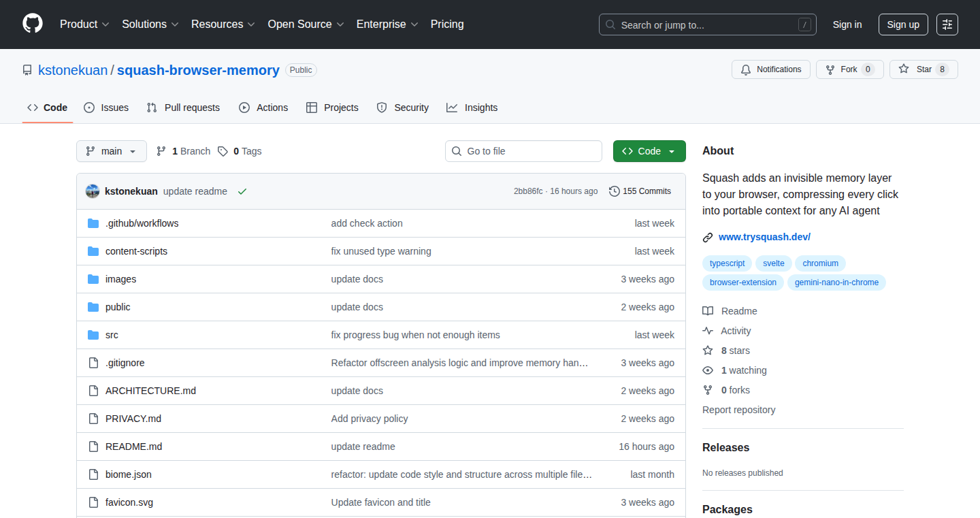Click the .github/workflows folder icon
980x518 pixels.
[x=93, y=223]
